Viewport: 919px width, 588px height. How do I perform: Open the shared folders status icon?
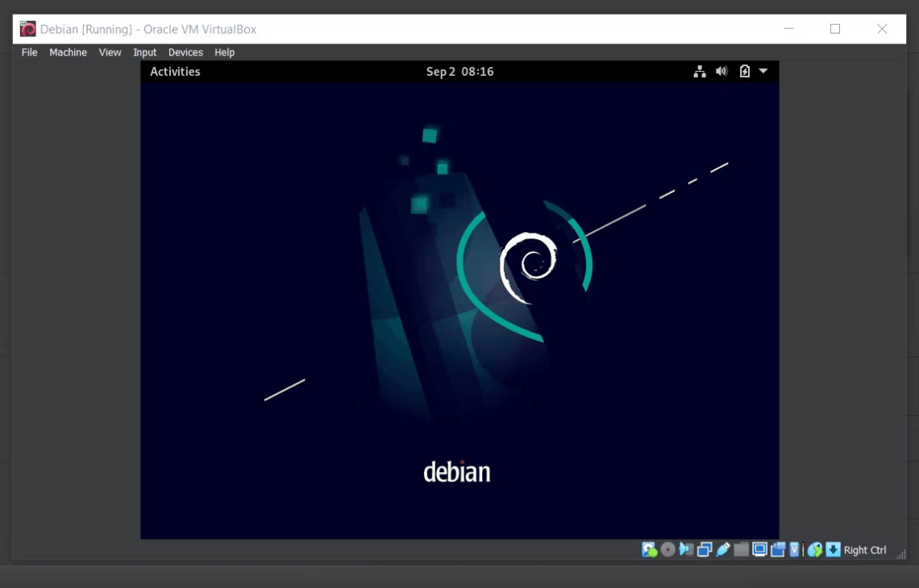[741, 549]
